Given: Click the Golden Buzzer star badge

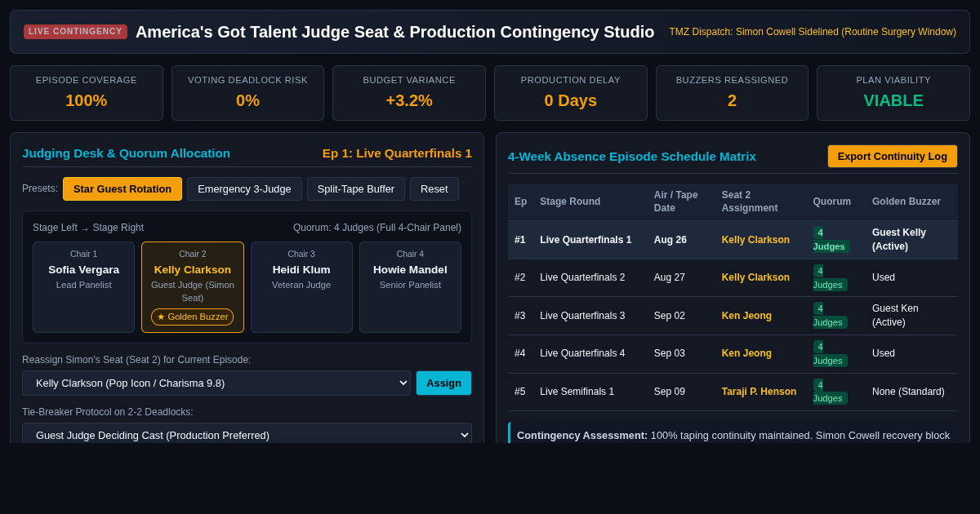Looking at the screenshot, I should (193, 317).
